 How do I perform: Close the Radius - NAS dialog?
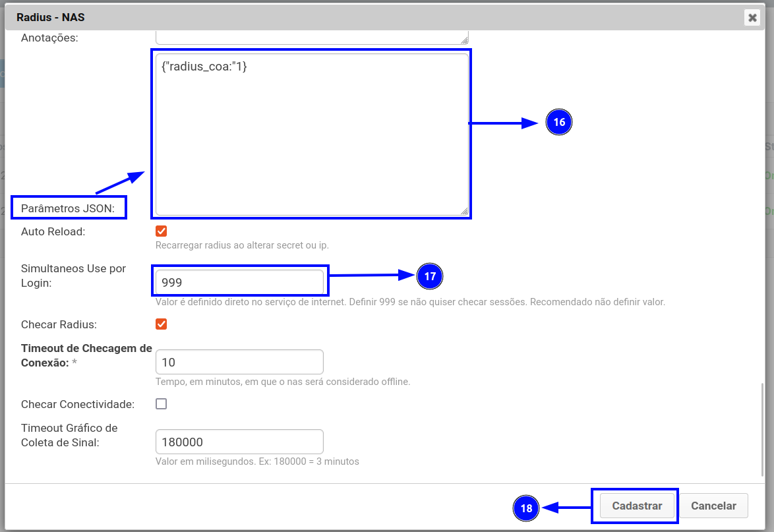coord(752,18)
